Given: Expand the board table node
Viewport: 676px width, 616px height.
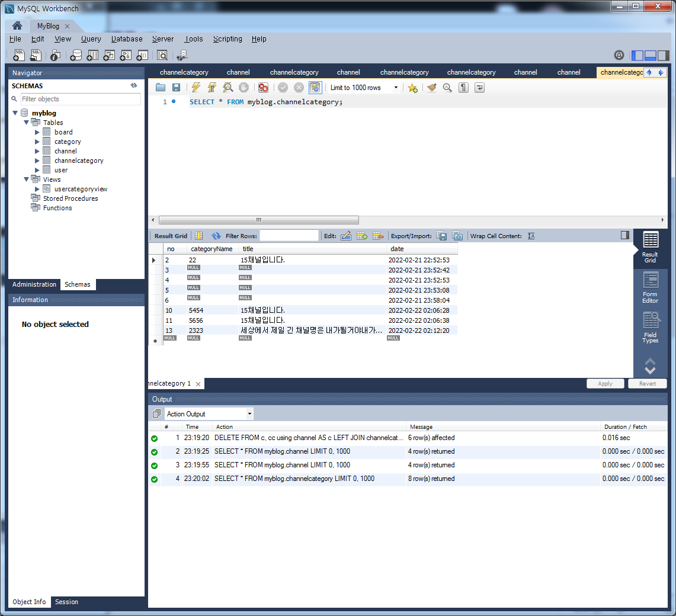Looking at the screenshot, I should click(37, 132).
